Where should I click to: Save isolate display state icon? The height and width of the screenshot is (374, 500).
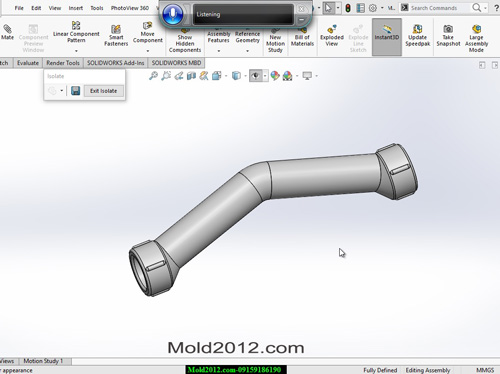click(x=76, y=91)
